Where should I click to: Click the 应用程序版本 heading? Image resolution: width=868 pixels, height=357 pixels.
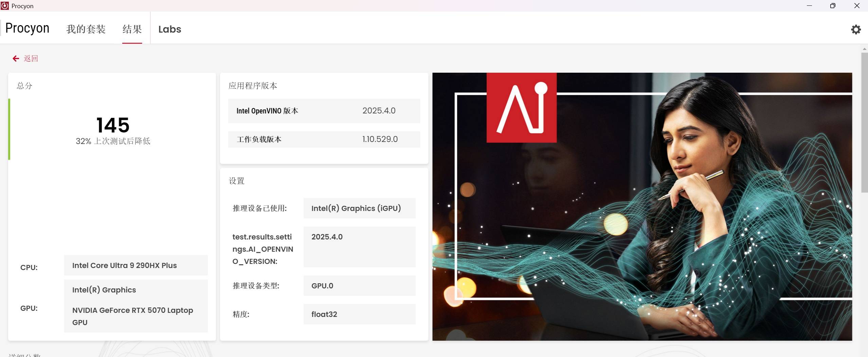(253, 86)
